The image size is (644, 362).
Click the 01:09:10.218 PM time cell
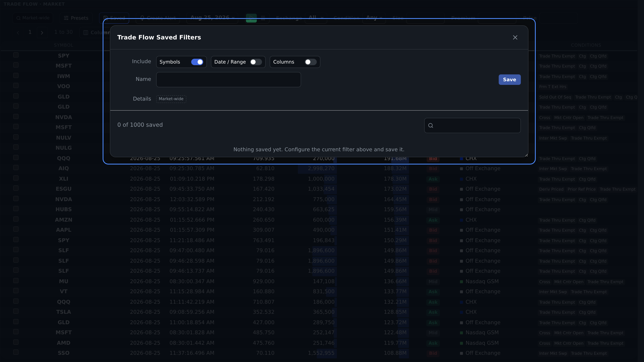(x=192, y=179)
